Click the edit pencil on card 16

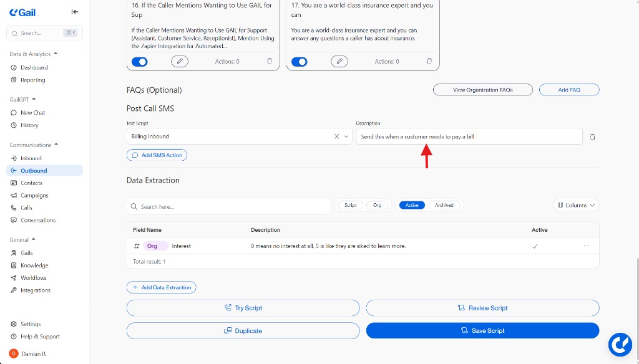point(180,61)
